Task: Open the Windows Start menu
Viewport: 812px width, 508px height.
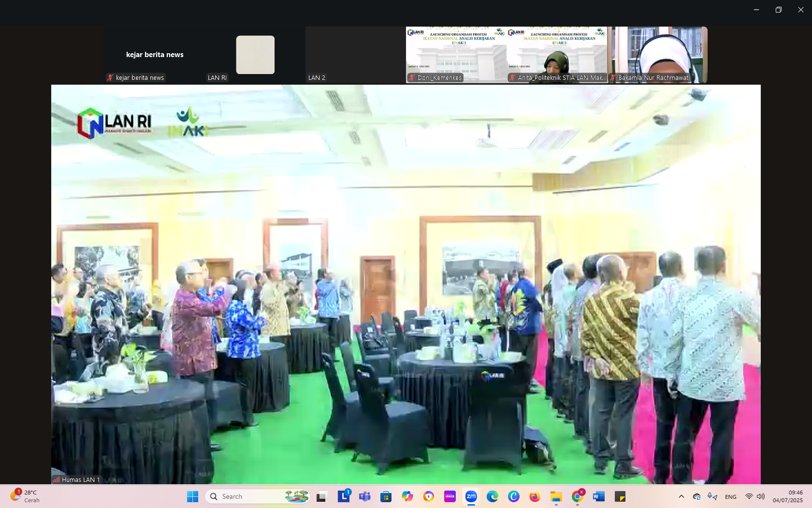Action: point(192,496)
